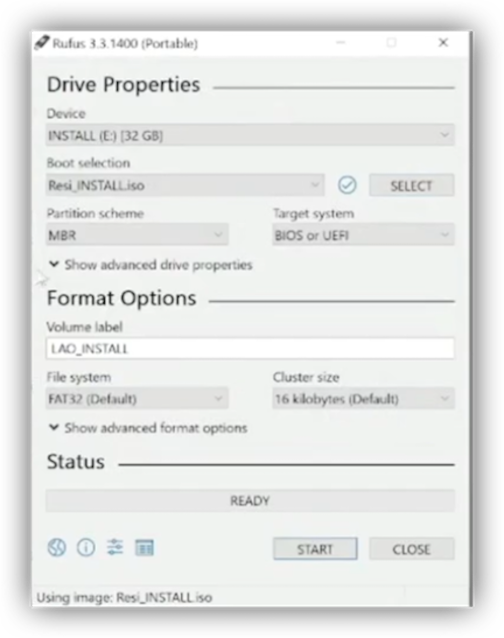Click the SELECT button to choose image
Image resolution: width=504 pixels, height=638 pixels.
click(412, 186)
